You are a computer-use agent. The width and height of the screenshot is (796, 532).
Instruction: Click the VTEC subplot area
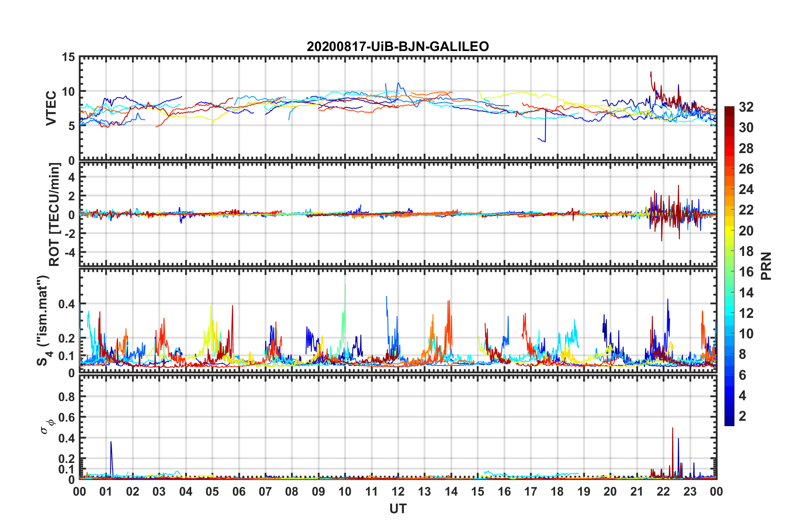pos(398,108)
